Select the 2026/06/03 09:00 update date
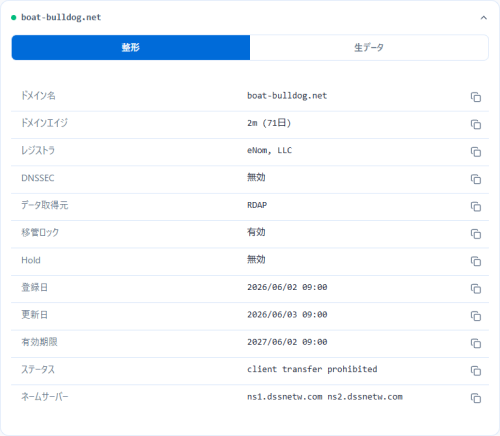This screenshot has height=436, width=500. [287, 314]
